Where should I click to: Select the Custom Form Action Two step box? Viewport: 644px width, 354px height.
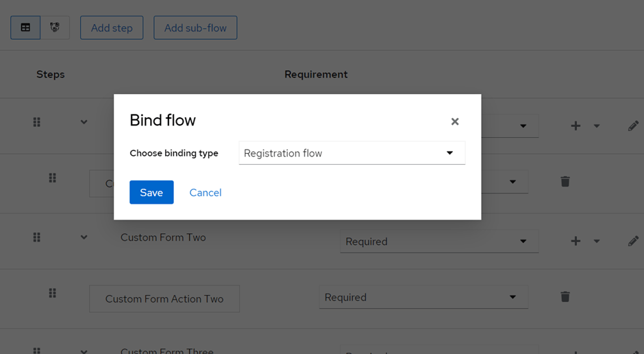164,298
